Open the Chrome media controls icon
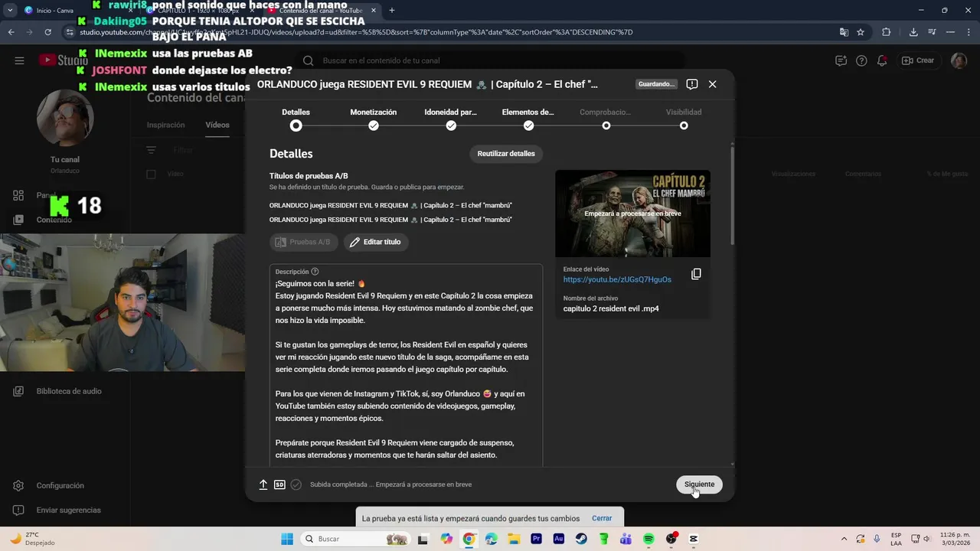Viewport: 980px width, 551px height. tap(932, 32)
